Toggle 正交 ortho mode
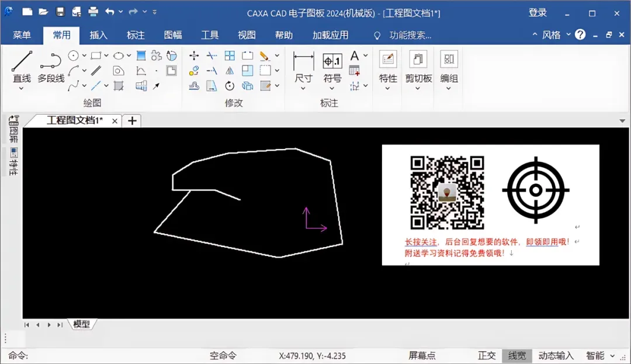 (x=487, y=356)
